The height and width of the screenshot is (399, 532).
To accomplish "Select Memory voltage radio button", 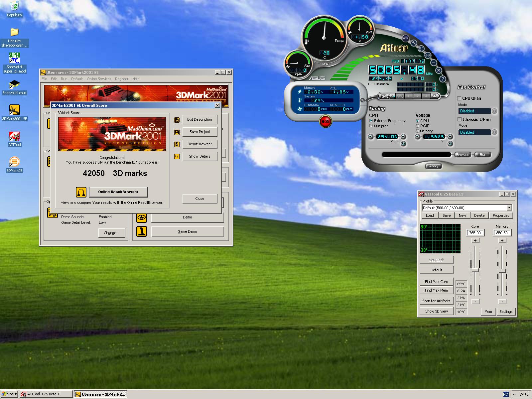I will (x=418, y=131).
